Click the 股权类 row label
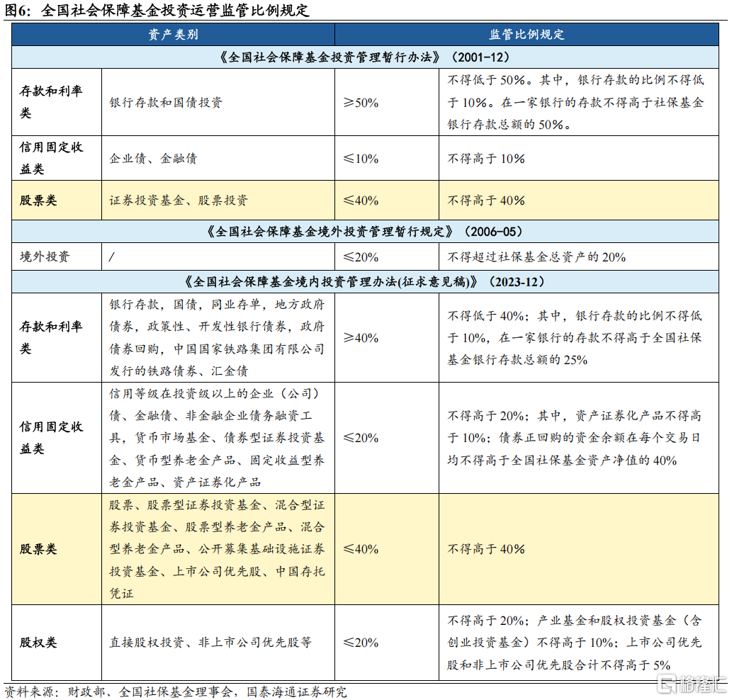The width and height of the screenshot is (732, 700). (38, 643)
